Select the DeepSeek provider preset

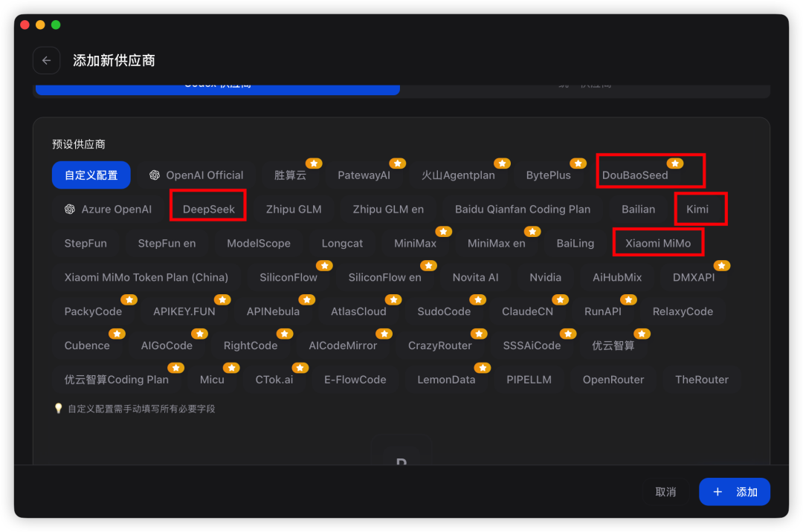[208, 210]
